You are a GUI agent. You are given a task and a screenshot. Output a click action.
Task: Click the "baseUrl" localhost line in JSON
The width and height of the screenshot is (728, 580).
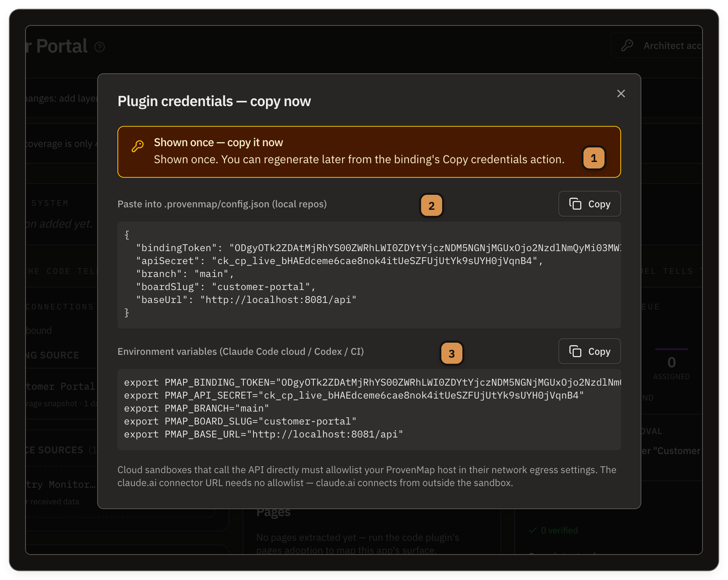pos(246,300)
